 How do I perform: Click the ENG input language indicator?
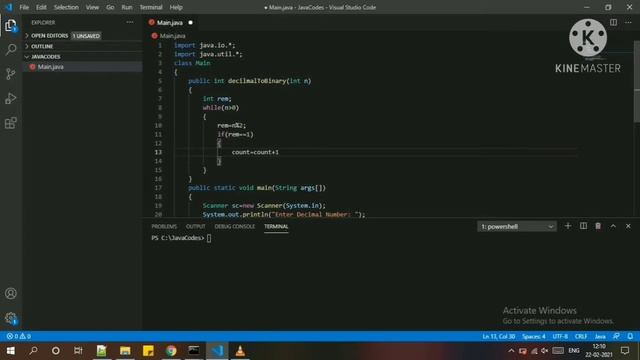573,351
